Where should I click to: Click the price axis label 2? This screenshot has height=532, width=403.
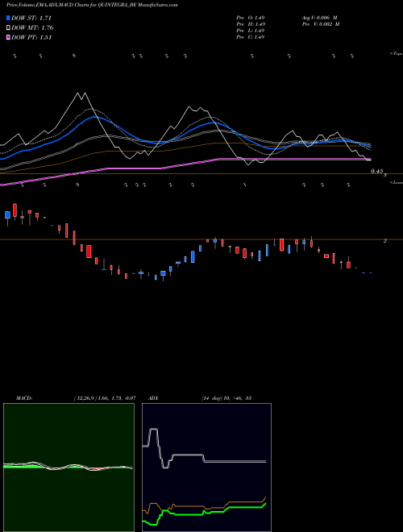[x=385, y=240]
